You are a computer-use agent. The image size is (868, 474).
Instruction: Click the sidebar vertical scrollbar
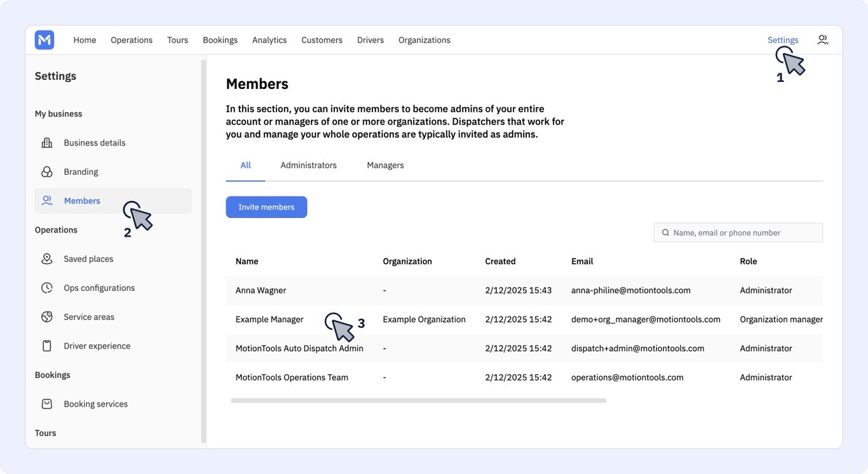(x=203, y=251)
